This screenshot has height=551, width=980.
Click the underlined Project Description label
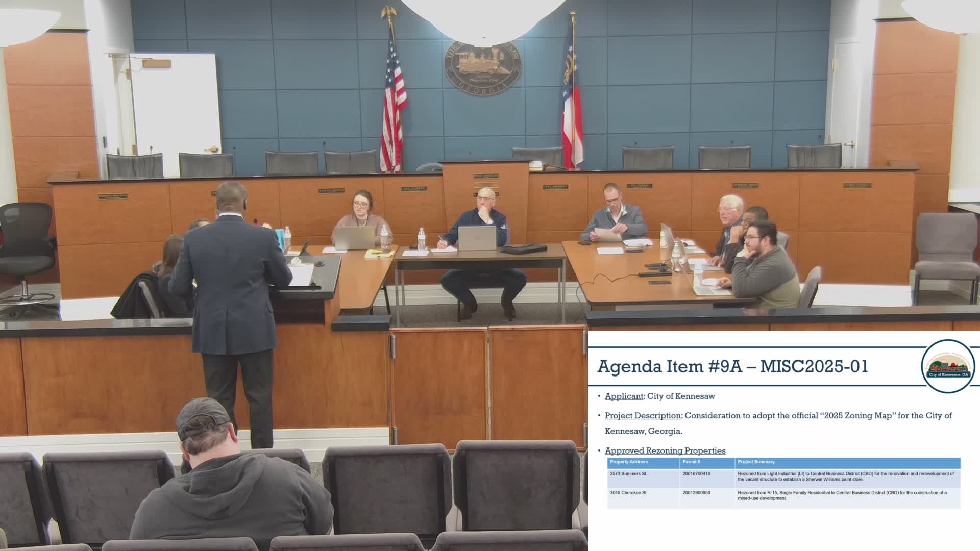[x=643, y=416]
